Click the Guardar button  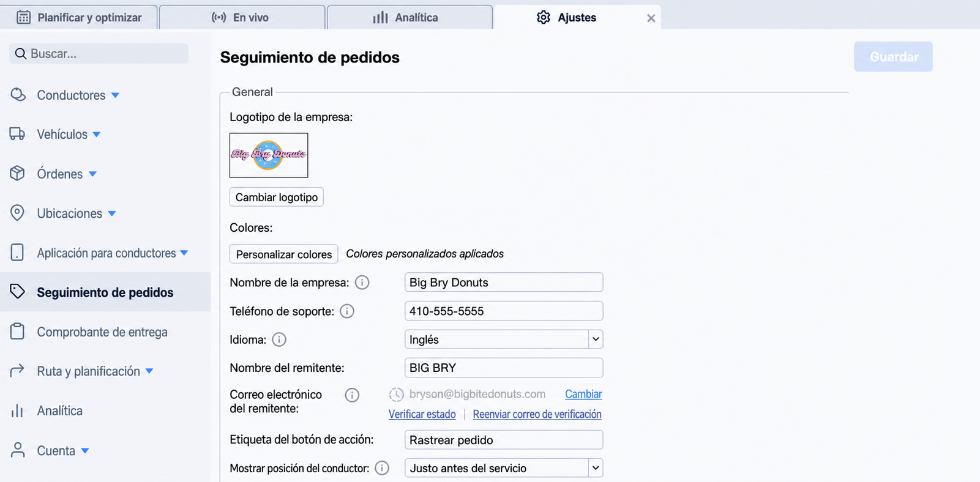point(894,57)
